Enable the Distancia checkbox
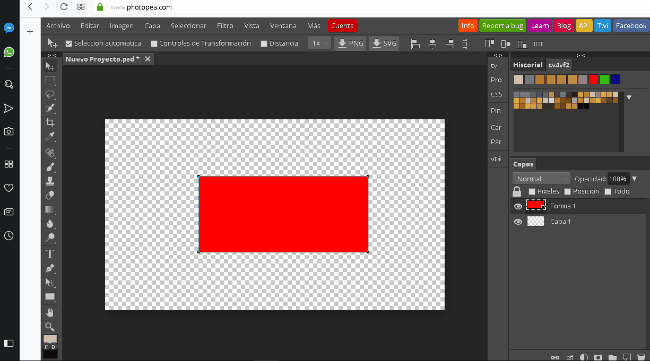The width and height of the screenshot is (650, 361). pyautogui.click(x=264, y=44)
